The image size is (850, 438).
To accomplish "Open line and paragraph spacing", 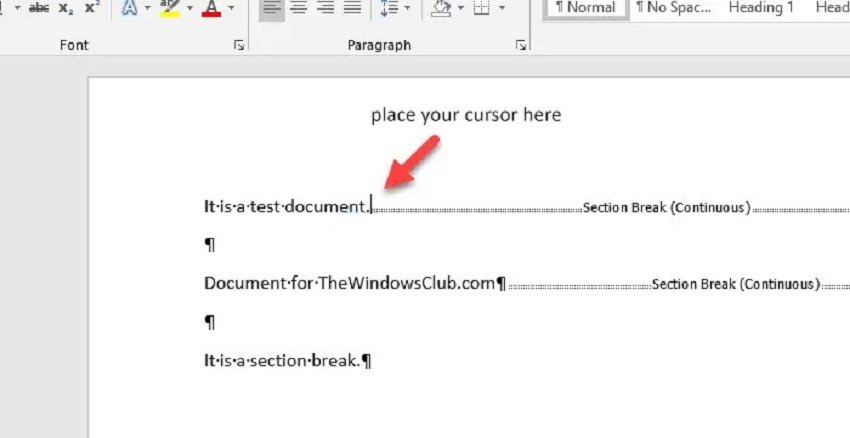I will click(x=389, y=8).
